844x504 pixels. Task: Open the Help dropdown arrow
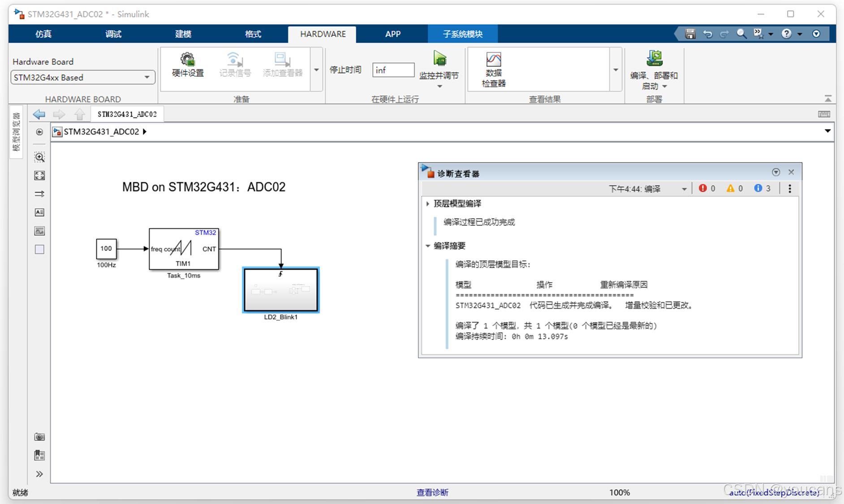click(x=800, y=34)
